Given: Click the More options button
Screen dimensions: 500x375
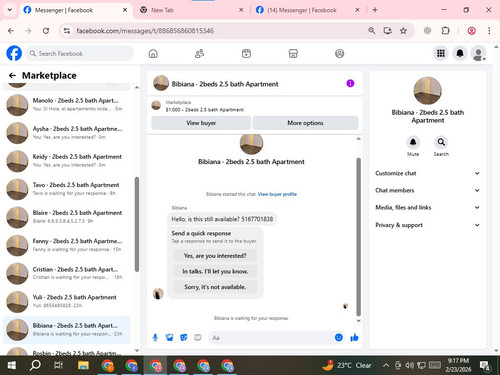Looking at the screenshot, I should click(x=305, y=123).
